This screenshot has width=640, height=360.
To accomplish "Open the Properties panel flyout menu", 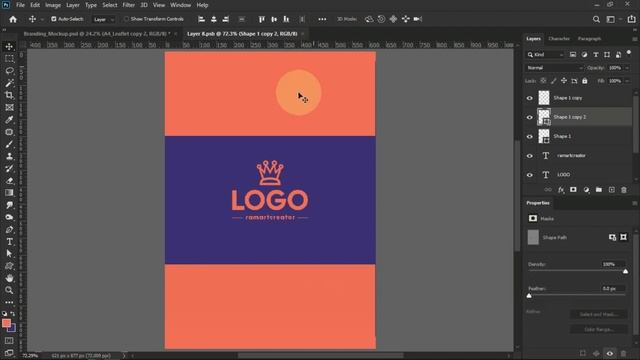I will coord(635,203).
